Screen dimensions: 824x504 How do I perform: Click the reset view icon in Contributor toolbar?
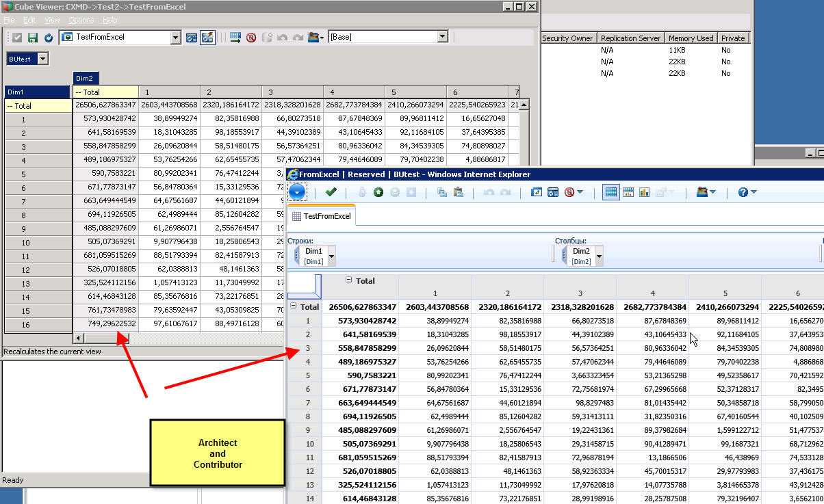(537, 193)
